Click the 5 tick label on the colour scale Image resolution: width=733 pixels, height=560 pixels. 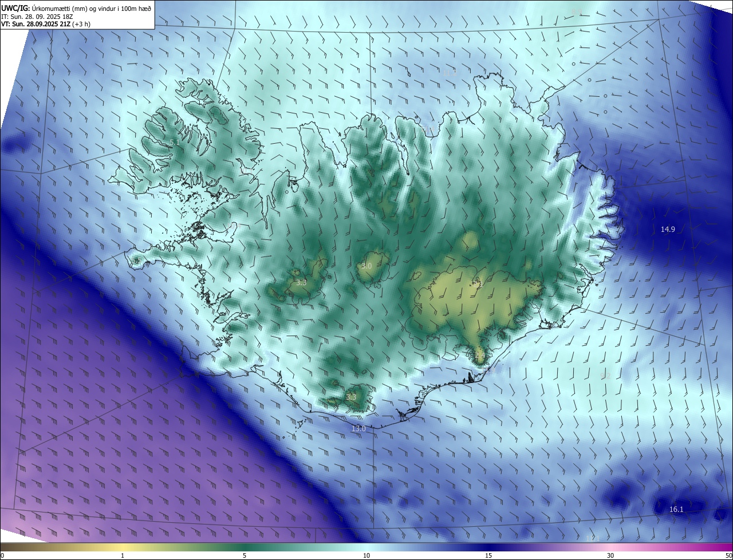tap(245, 555)
